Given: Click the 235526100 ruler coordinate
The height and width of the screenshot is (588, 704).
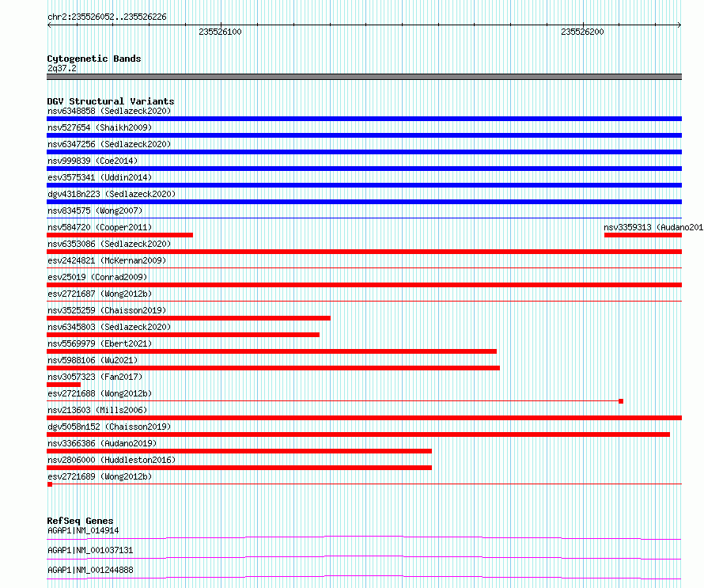Looking at the screenshot, I should click(x=220, y=32).
